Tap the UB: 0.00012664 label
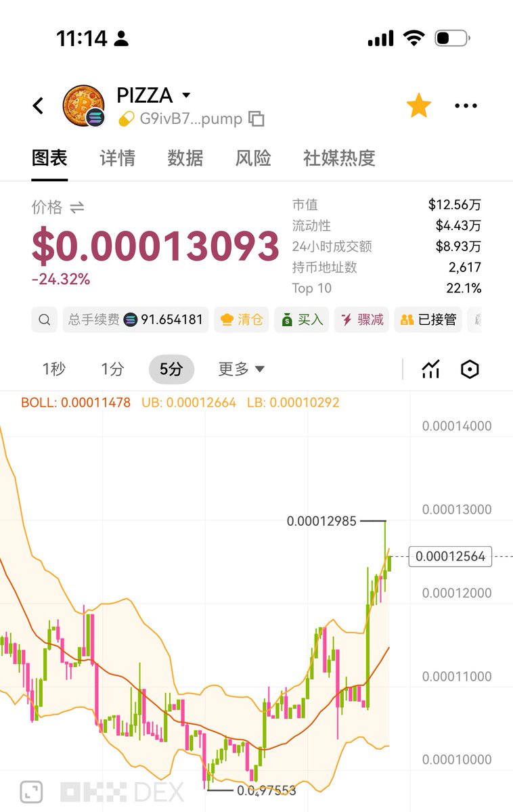This screenshot has width=513, height=812. click(x=189, y=403)
